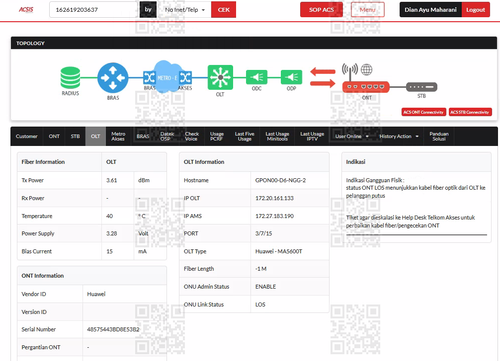500x361 pixels.
Task: Click the ACS STB Connectivity button
Action: [x=470, y=112]
